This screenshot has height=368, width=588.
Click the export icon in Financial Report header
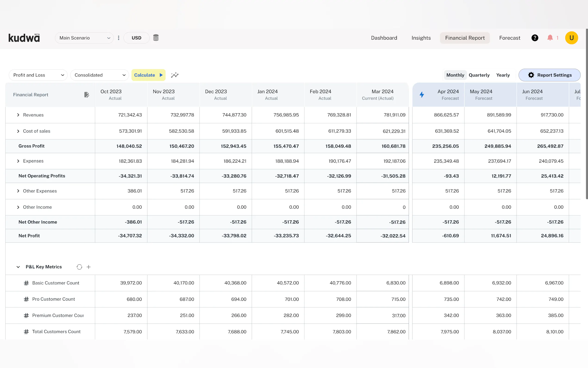pyautogui.click(x=87, y=95)
